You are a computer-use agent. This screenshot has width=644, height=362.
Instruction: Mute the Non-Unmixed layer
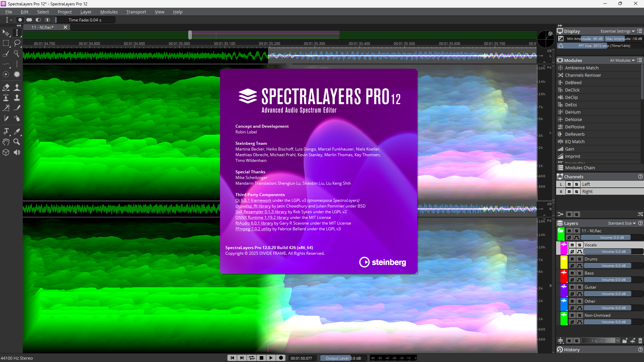click(x=572, y=315)
